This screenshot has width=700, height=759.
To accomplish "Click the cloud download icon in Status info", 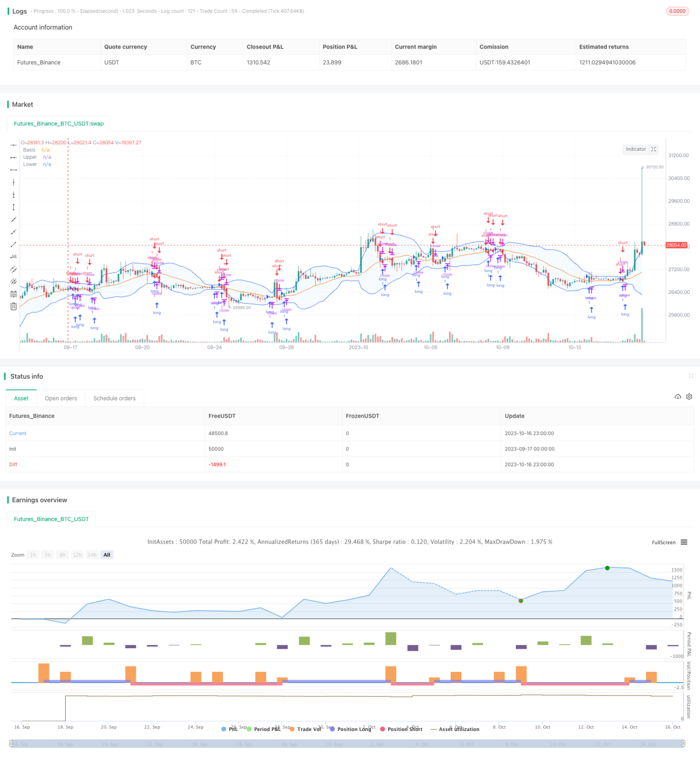I will pyautogui.click(x=678, y=397).
